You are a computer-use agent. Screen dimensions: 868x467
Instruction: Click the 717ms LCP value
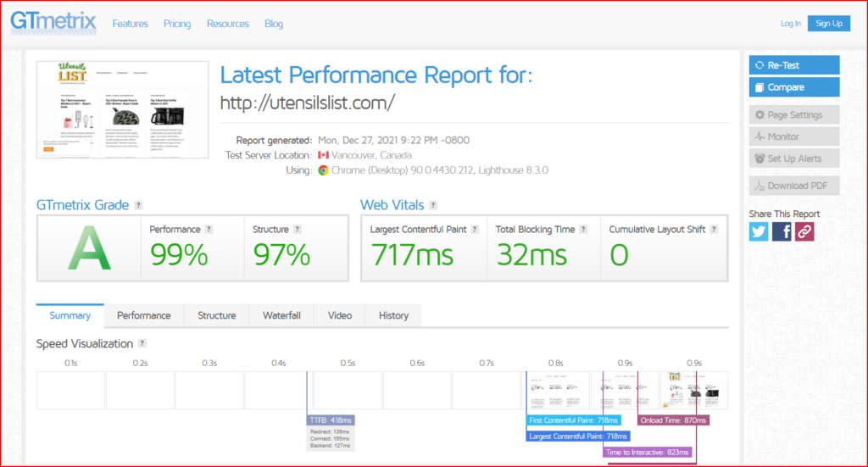coord(413,255)
